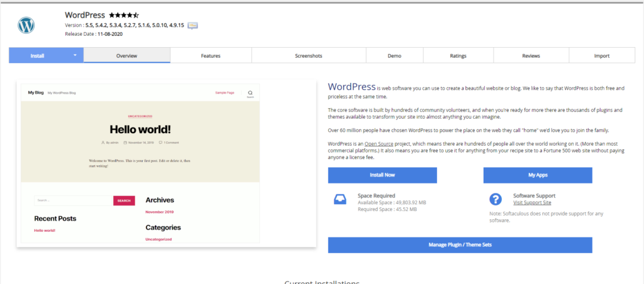Click the Install Now button
The height and width of the screenshot is (284, 644).
click(382, 175)
